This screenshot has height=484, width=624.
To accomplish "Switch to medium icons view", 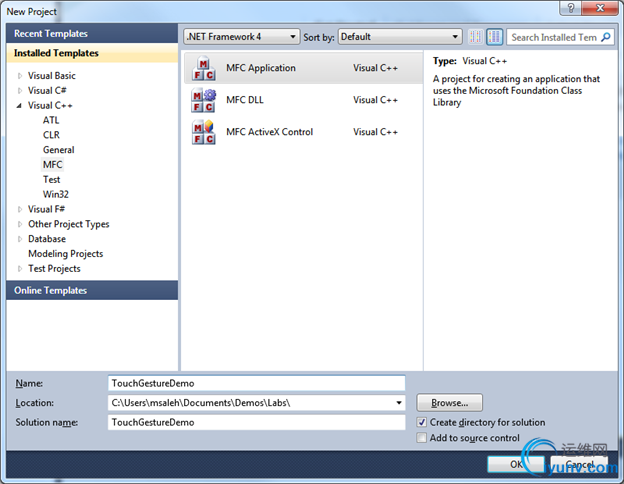I will (x=495, y=37).
